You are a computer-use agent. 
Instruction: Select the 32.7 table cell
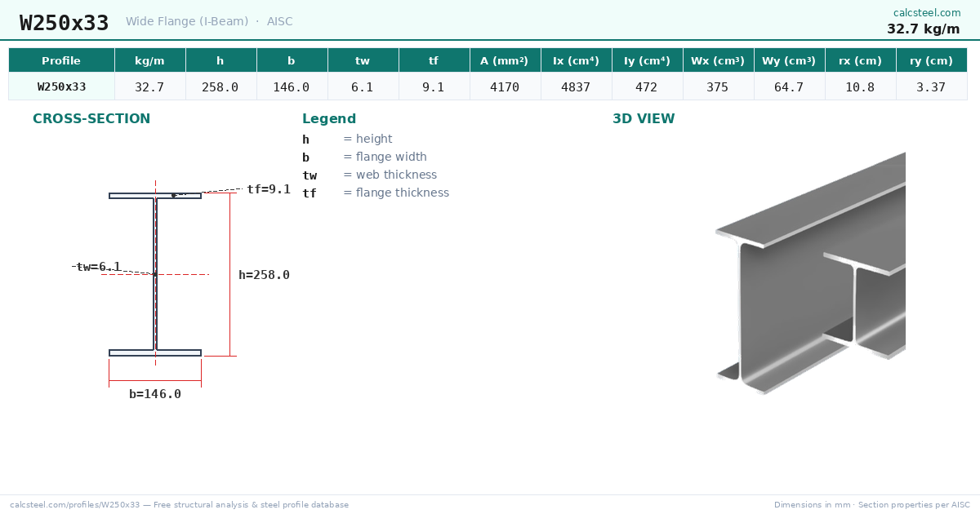coord(149,86)
